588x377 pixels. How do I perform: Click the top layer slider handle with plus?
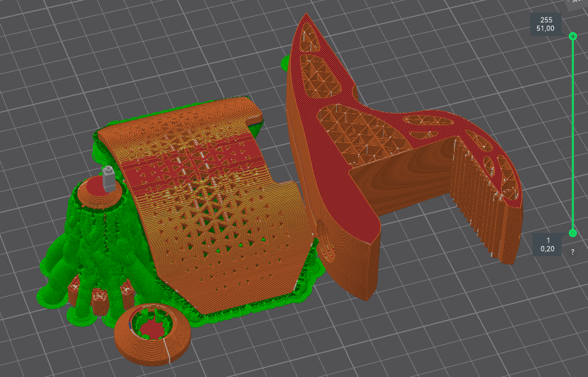572,36
